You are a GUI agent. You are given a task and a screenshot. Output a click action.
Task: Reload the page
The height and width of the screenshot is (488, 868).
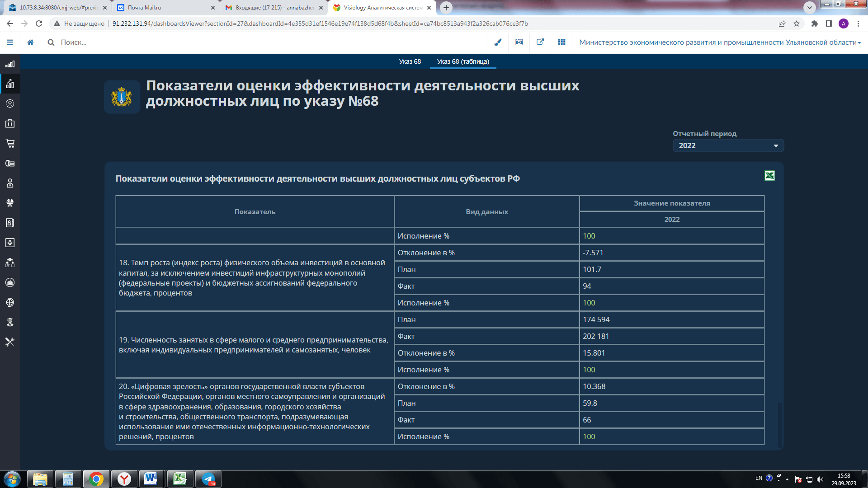39,23
